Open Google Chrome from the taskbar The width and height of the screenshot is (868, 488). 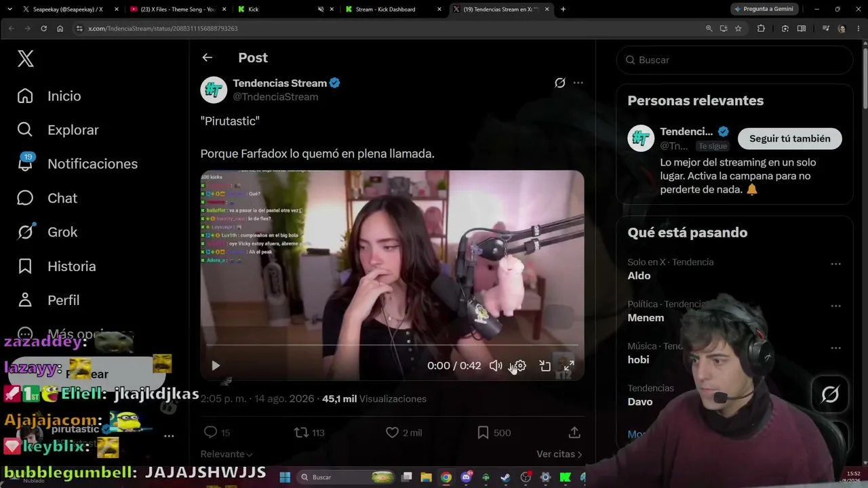click(446, 477)
